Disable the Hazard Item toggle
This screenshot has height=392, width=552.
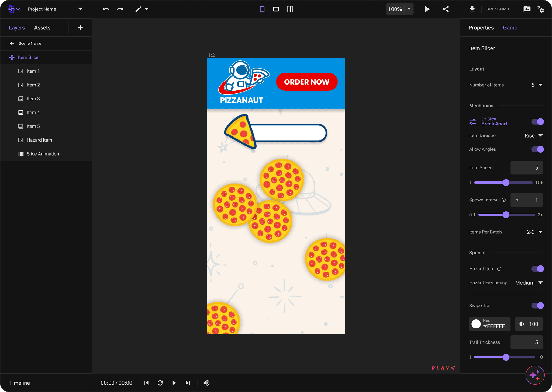click(537, 269)
